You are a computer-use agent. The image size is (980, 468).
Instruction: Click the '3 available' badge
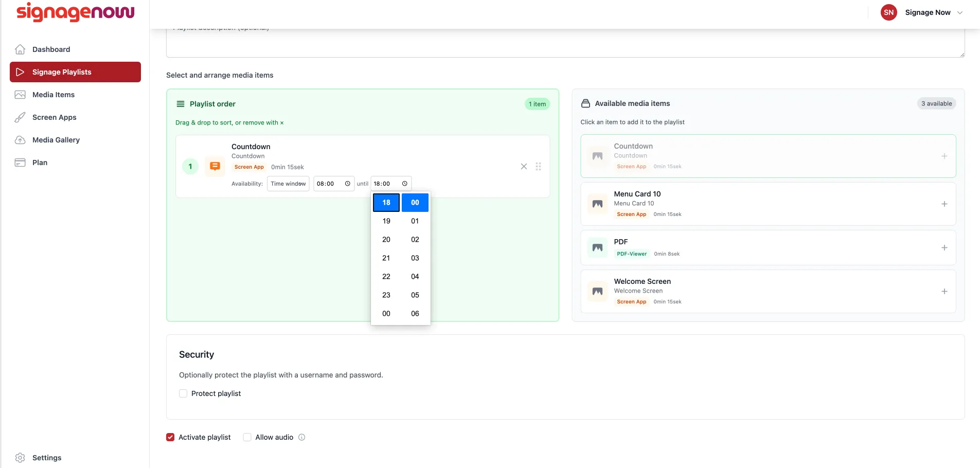[936, 103]
